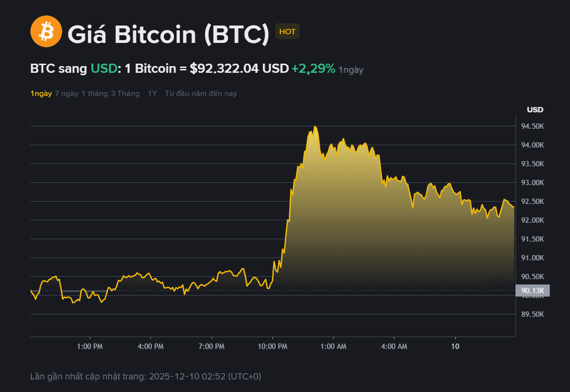
Task: Click the USD unit label above axis
Action: tap(535, 109)
